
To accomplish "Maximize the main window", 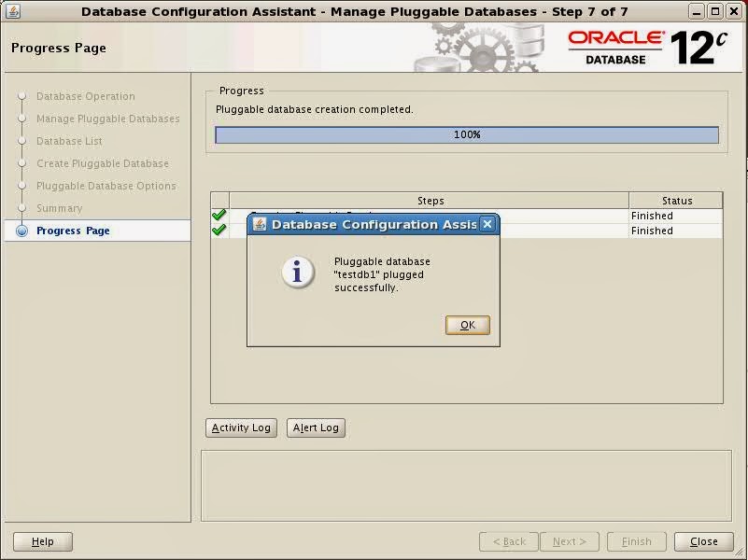I will coord(715,11).
